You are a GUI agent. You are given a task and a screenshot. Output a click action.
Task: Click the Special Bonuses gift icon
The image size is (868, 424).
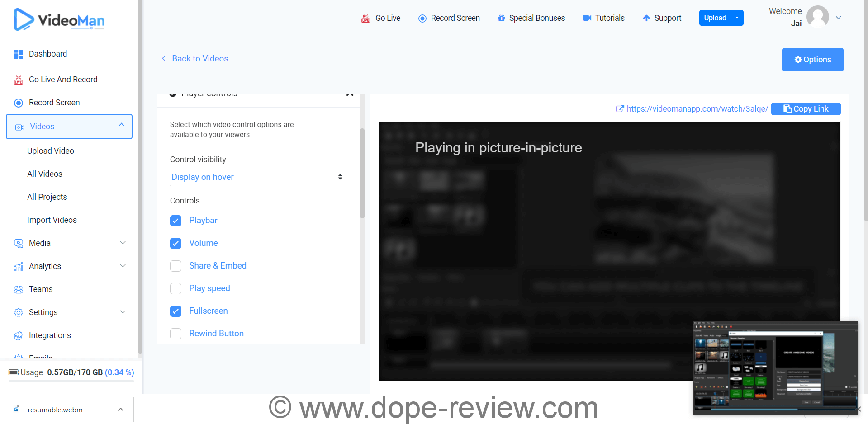point(501,18)
